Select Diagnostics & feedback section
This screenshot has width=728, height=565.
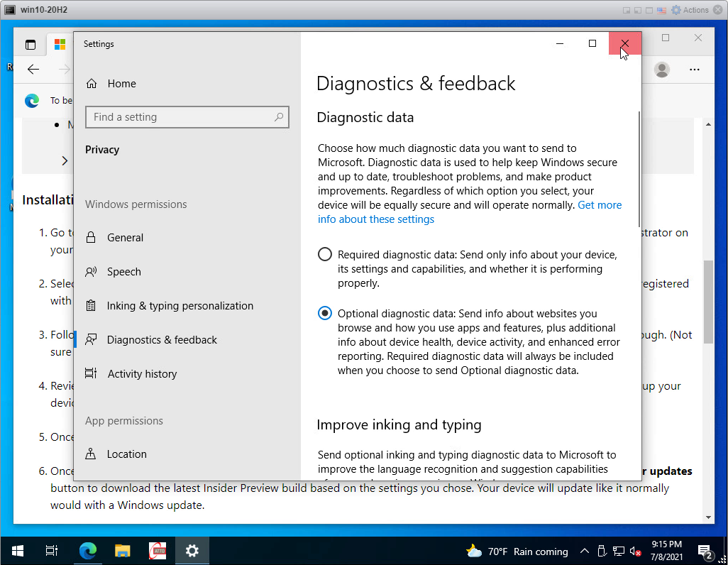click(x=151, y=340)
